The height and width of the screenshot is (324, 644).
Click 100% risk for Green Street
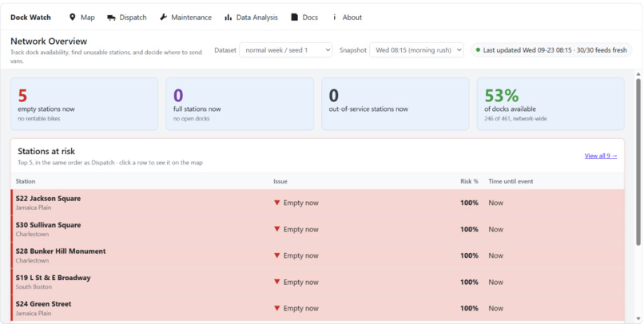pos(469,308)
